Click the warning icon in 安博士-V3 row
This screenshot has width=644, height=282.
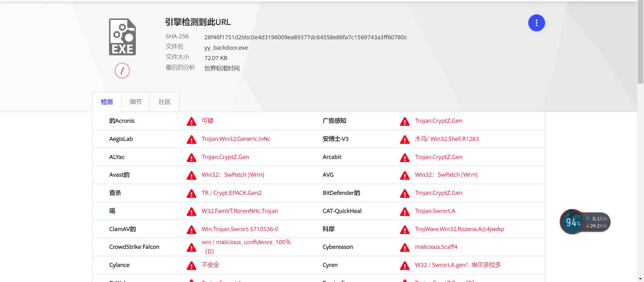pos(405,139)
